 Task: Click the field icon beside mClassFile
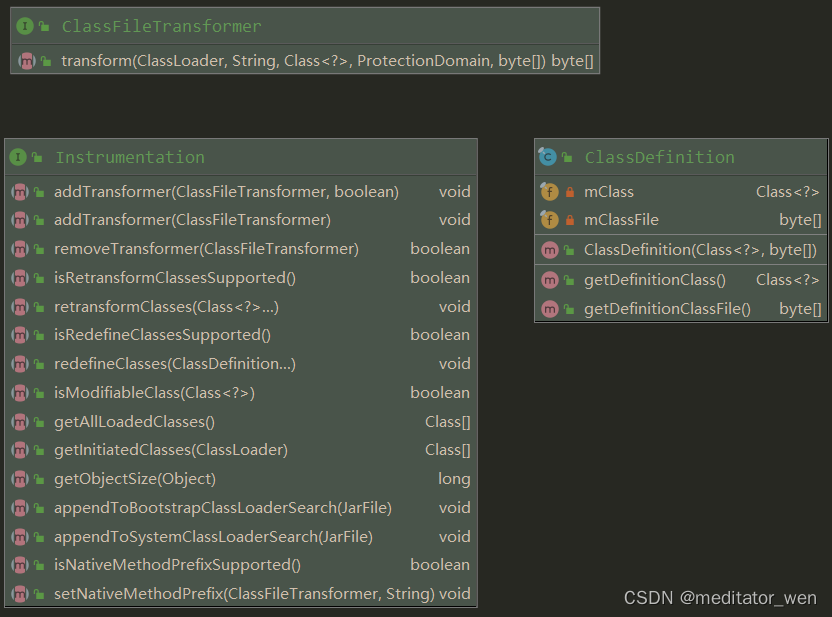pos(549,220)
